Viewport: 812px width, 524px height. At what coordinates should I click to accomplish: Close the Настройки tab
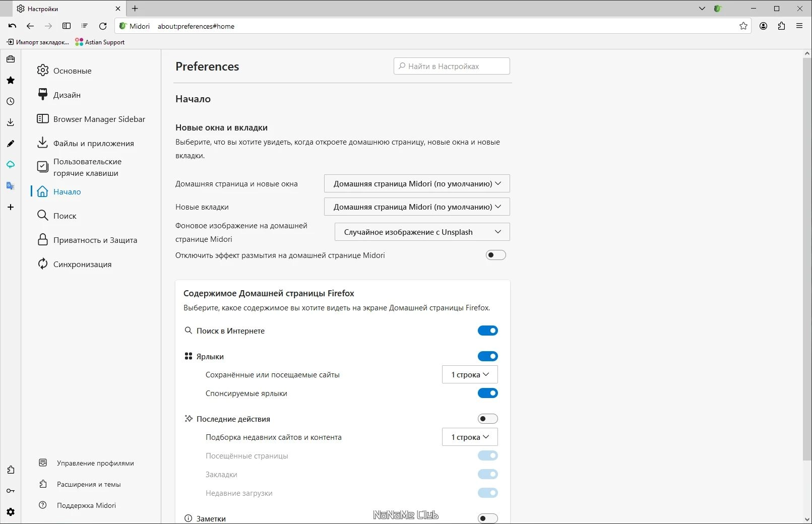pyautogui.click(x=118, y=9)
